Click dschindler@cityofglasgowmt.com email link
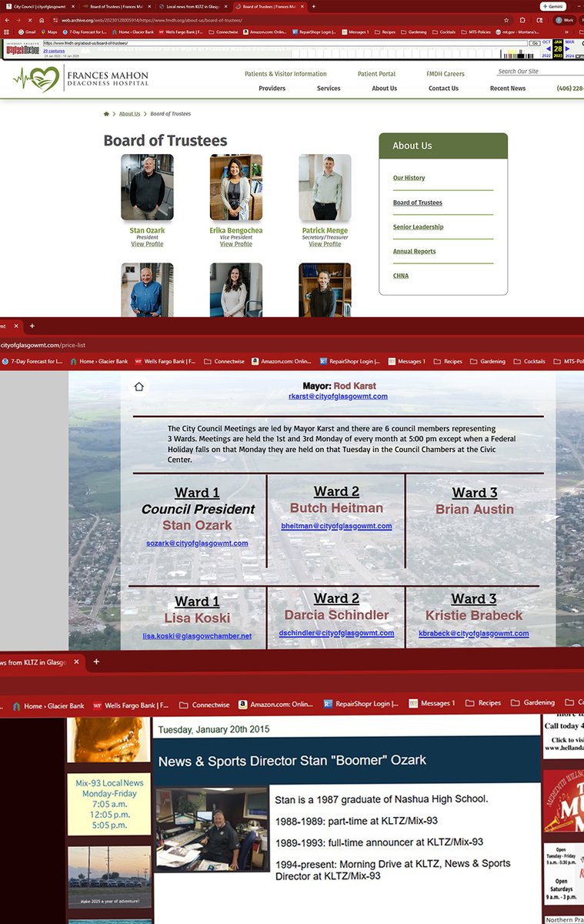The image size is (584, 924). (336, 634)
